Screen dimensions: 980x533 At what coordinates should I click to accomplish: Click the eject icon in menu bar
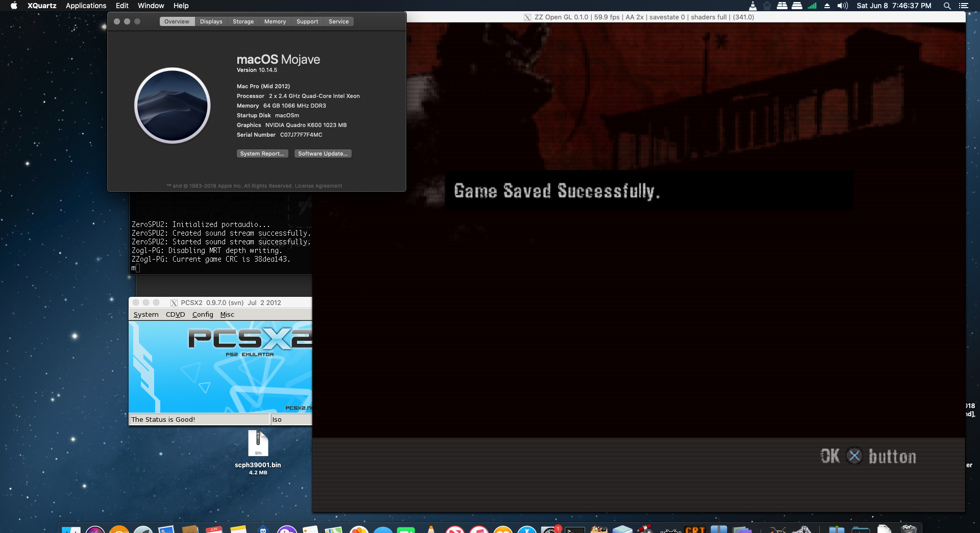827,6
